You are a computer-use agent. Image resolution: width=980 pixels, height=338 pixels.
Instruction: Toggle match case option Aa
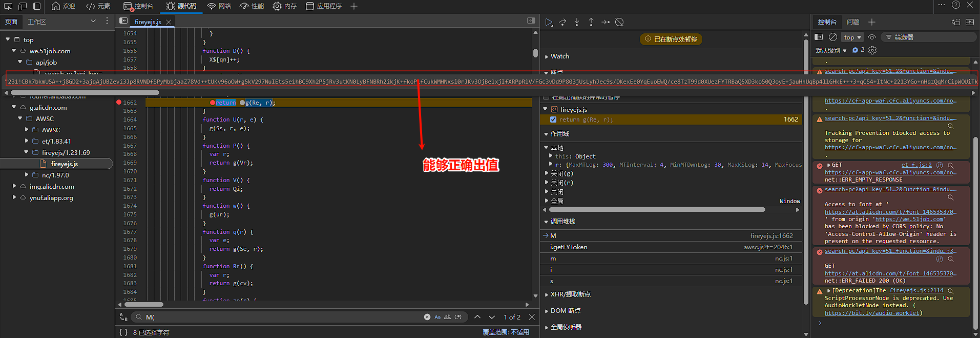tap(437, 317)
